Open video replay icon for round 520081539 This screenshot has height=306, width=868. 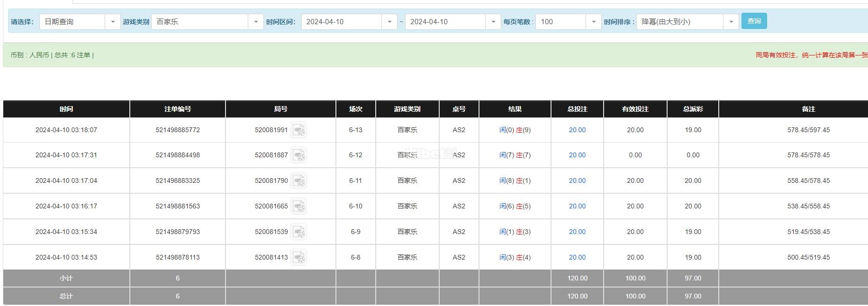pyautogui.click(x=298, y=232)
